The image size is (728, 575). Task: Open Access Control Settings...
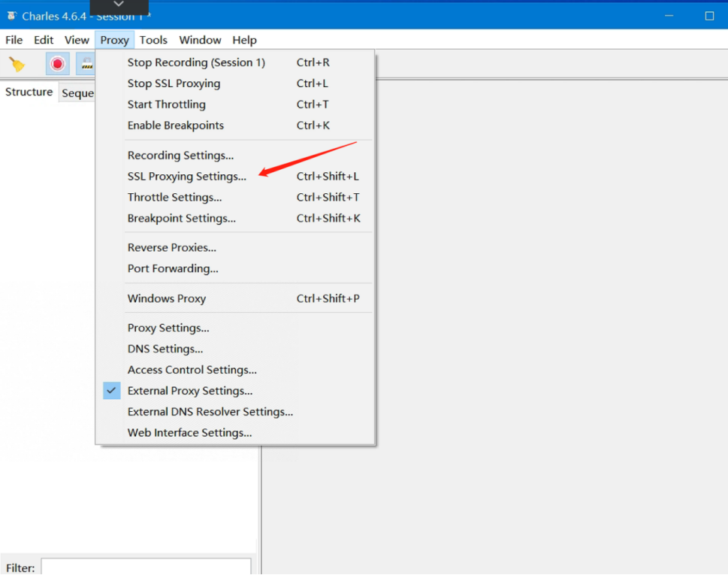pyautogui.click(x=235, y=369)
